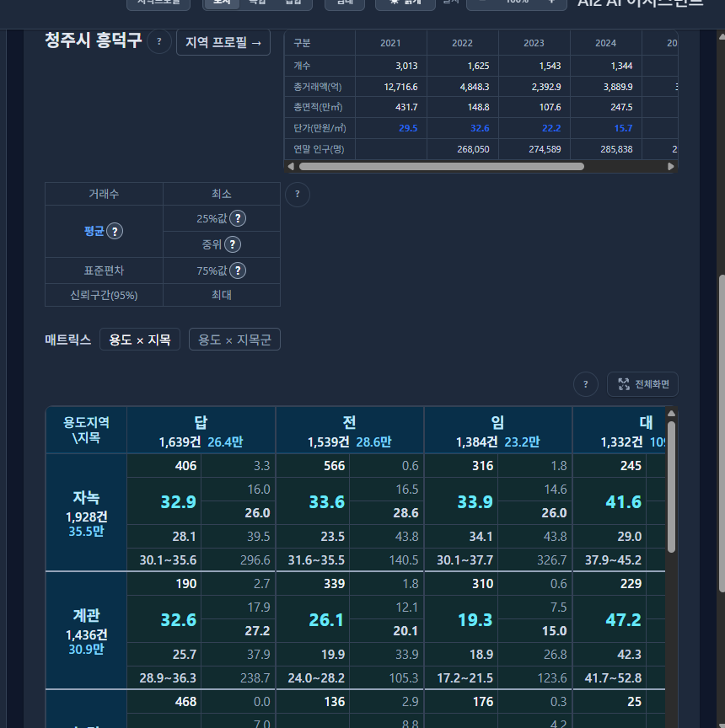This screenshot has width=725, height=728.
Task: Click the left arrow of yearly table scrollbar
Action: click(x=291, y=166)
